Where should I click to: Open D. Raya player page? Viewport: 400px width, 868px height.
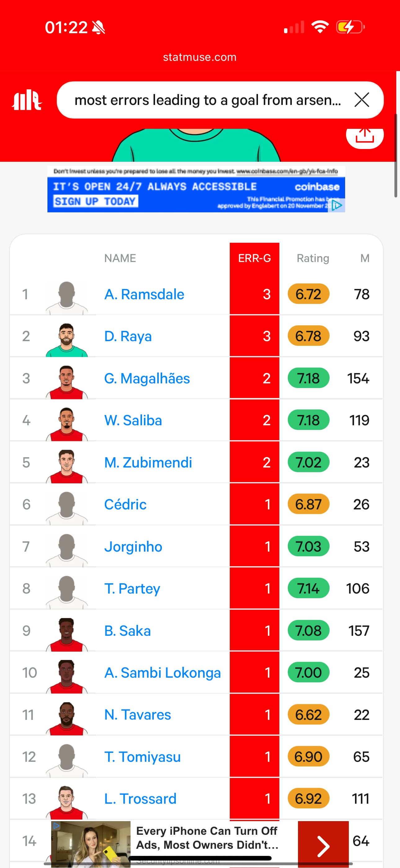128,336
